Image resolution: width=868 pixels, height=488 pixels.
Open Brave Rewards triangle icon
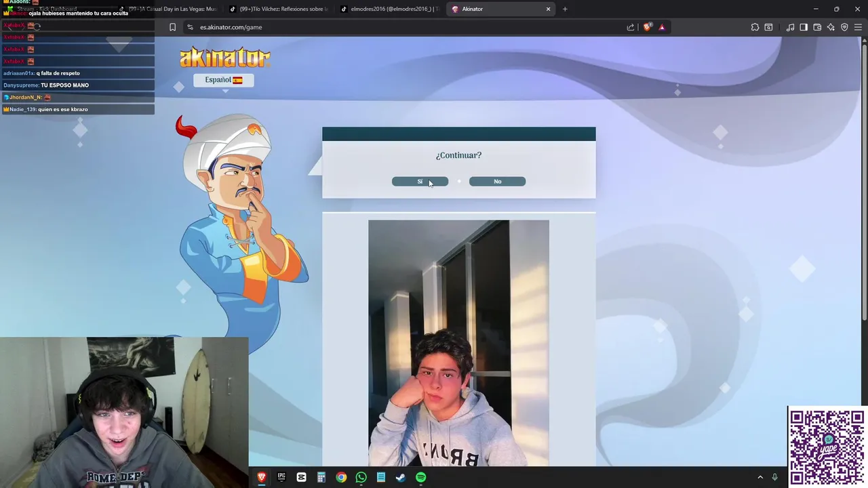(662, 27)
